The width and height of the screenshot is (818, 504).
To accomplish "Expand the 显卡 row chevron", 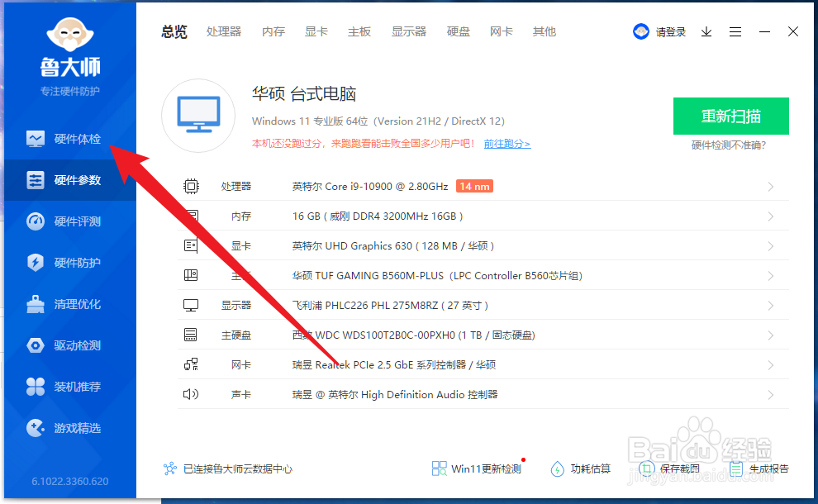I will [771, 246].
